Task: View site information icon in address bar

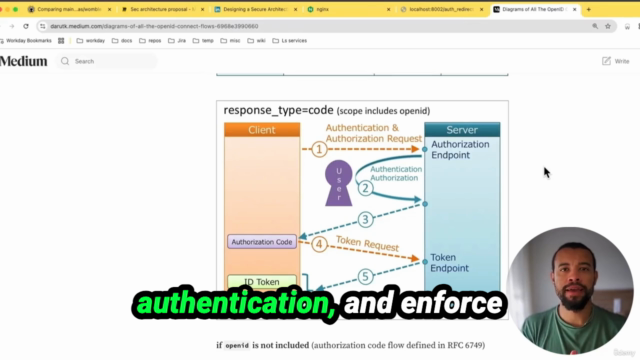Action: point(42,26)
